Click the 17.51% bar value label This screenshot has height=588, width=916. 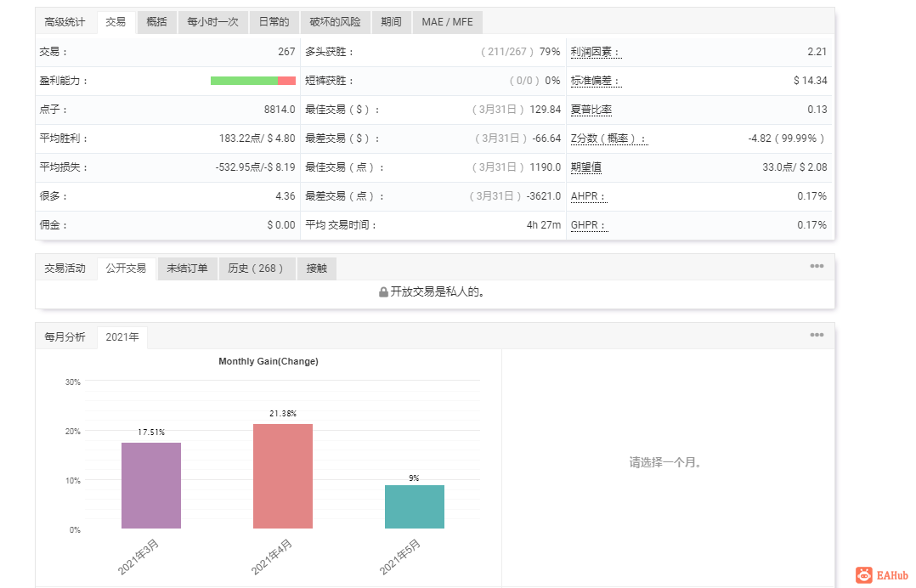point(151,433)
